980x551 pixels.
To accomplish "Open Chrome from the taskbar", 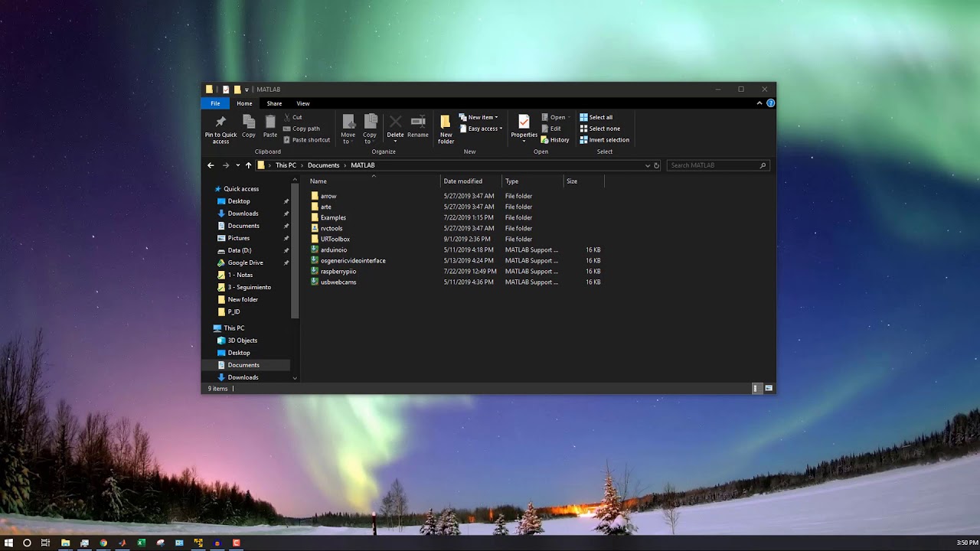I will tap(103, 543).
